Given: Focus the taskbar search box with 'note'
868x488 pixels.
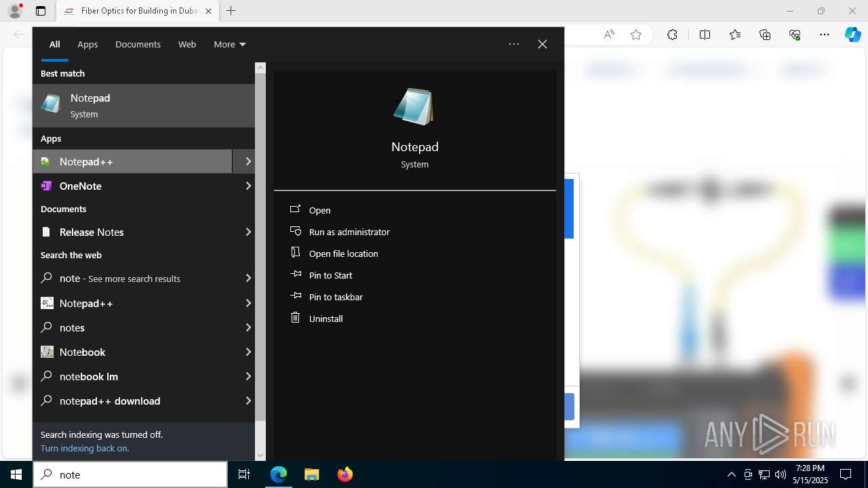Looking at the screenshot, I should pos(130,474).
